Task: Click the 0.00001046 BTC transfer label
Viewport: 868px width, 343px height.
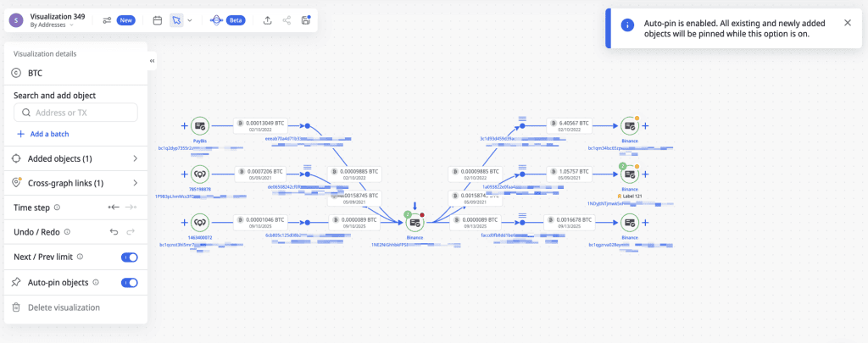Action: coord(259,223)
